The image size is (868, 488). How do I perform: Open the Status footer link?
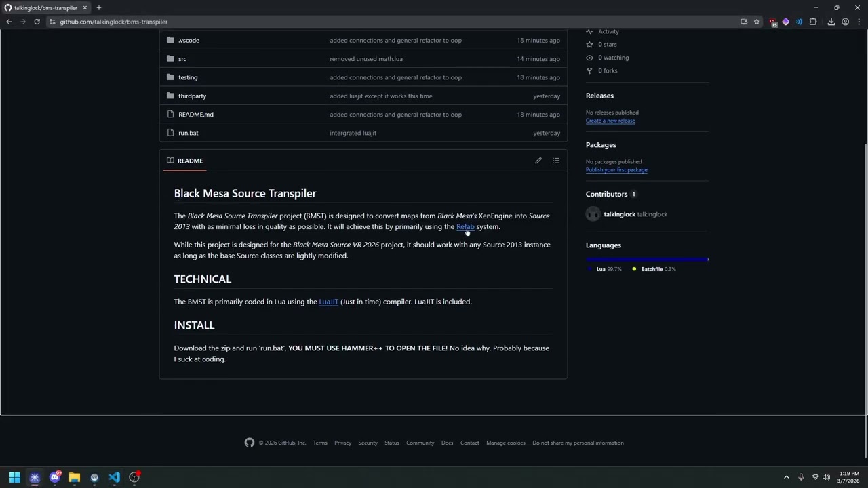pyautogui.click(x=392, y=443)
